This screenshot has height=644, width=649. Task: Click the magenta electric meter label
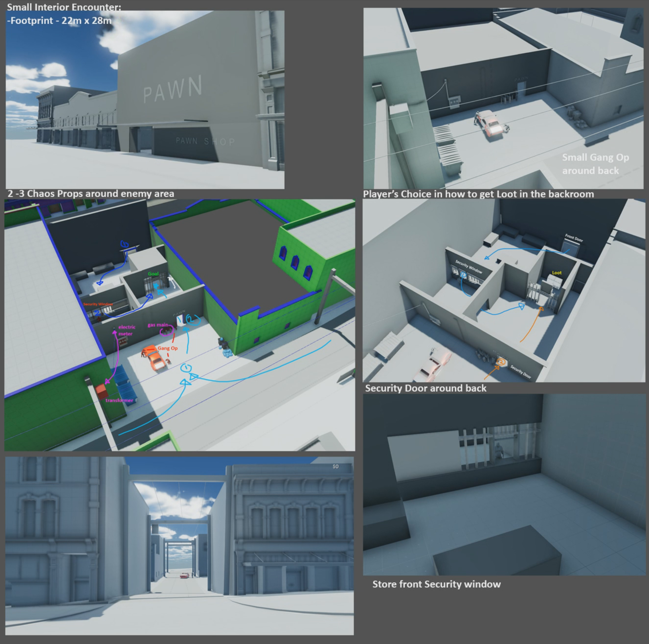(x=126, y=330)
